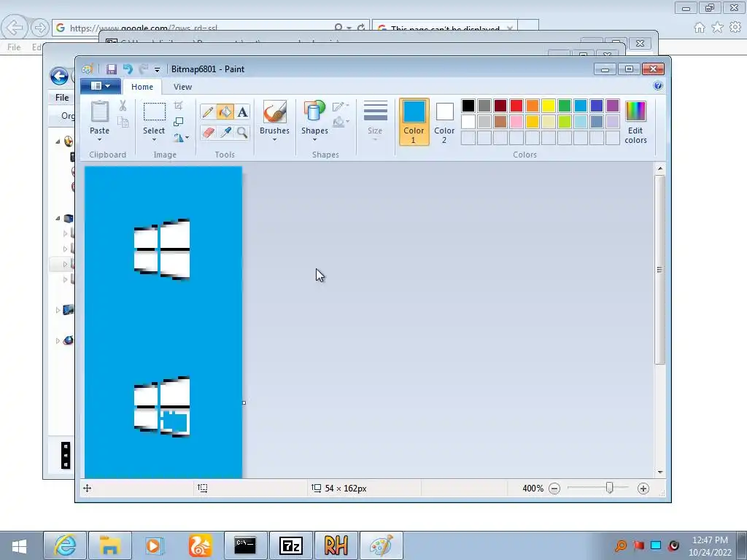Pick the red color swatch

[516, 106]
